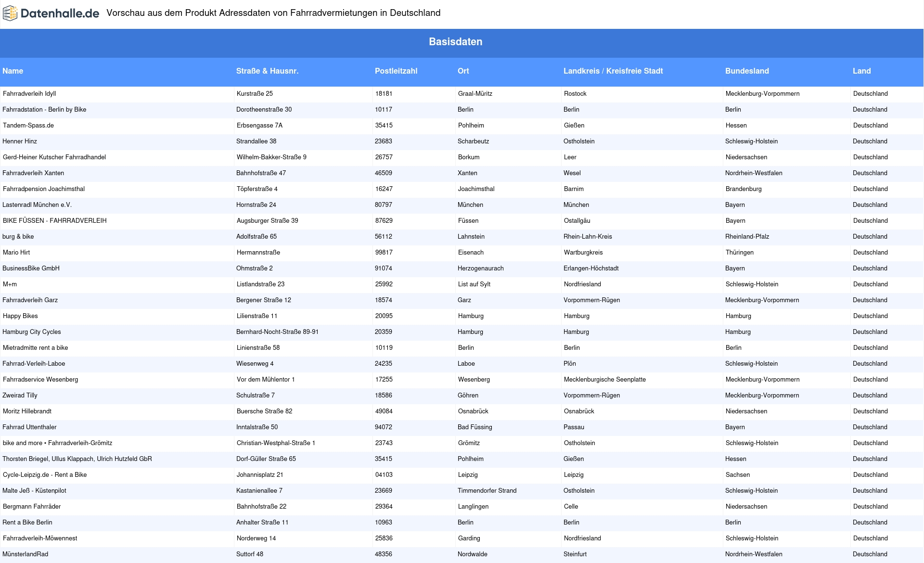924x563 pixels.
Task: Select the state Brandenburg
Action: [x=744, y=189]
